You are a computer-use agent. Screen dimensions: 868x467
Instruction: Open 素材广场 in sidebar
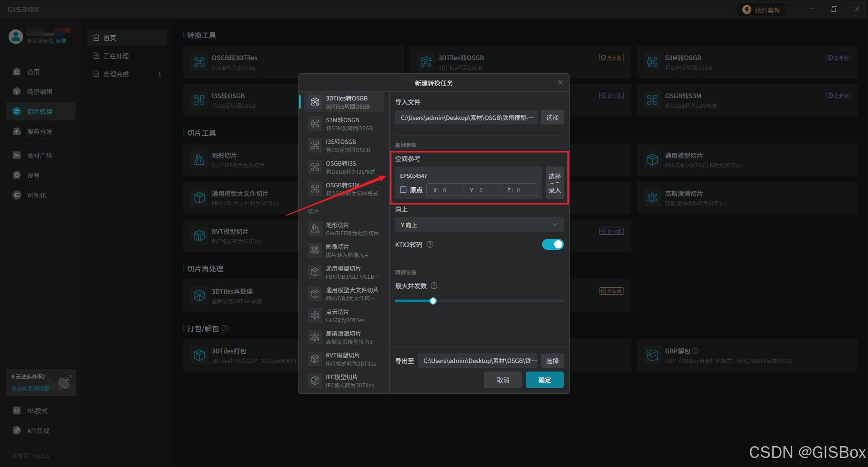pos(41,155)
